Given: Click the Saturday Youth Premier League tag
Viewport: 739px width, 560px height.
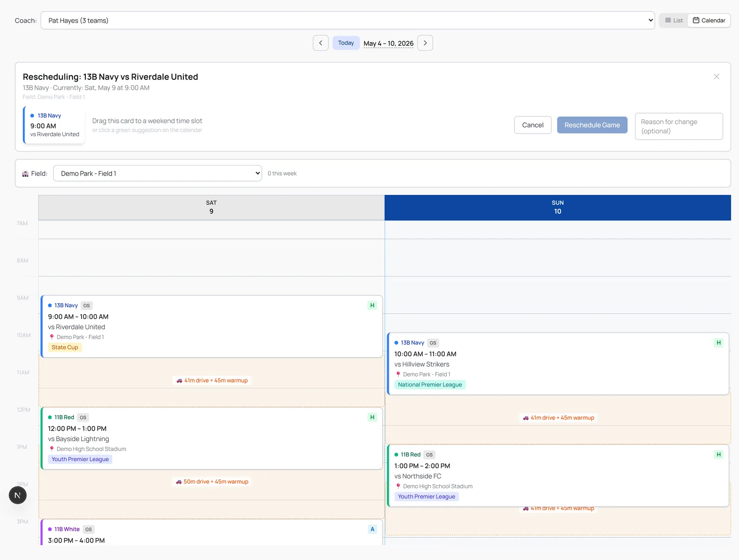Looking at the screenshot, I should (80, 459).
